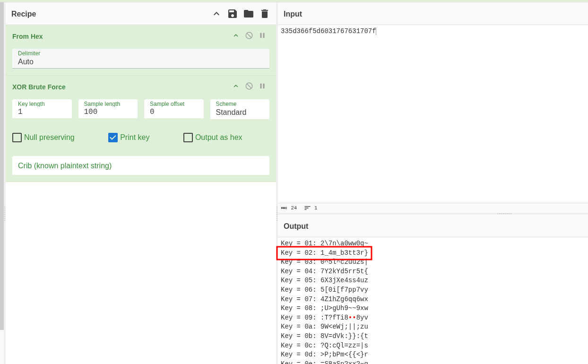Click the input character count icon
588x364 pixels.
[x=284, y=208]
